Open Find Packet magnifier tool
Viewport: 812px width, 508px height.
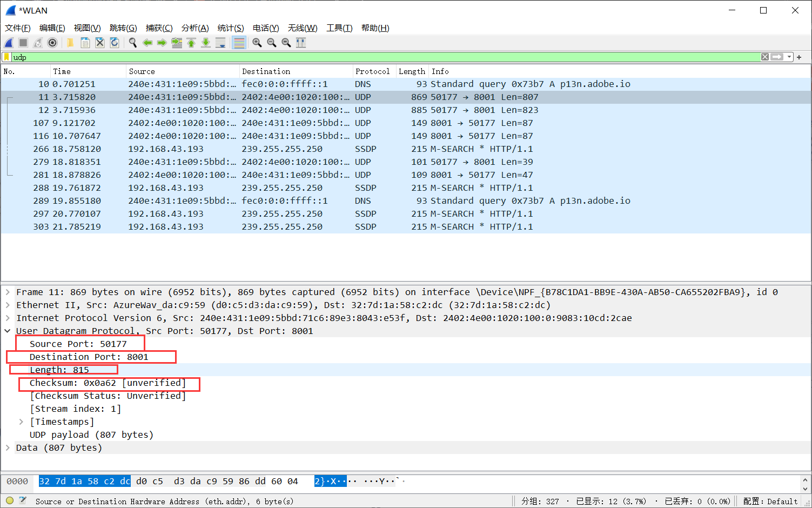coord(132,43)
